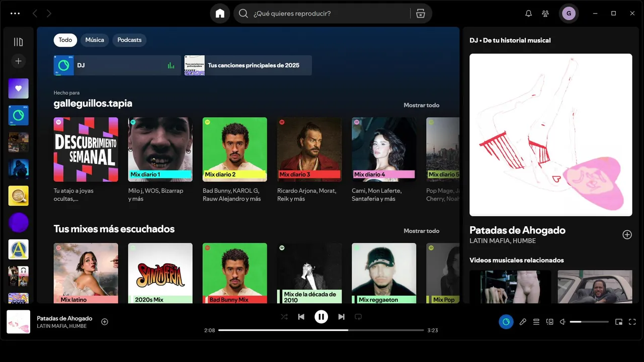Open the second related music video thumbnail
Screen dimensions: 644x362
[595, 287]
